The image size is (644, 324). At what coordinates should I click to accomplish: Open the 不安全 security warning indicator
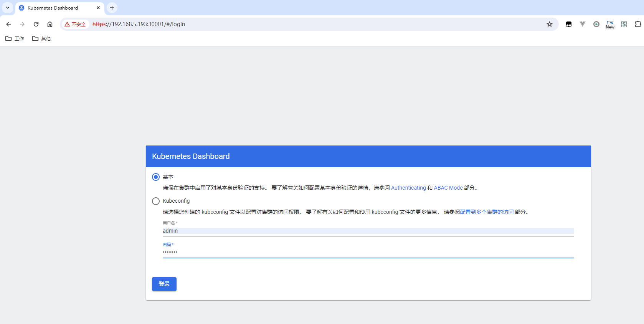pyautogui.click(x=75, y=24)
